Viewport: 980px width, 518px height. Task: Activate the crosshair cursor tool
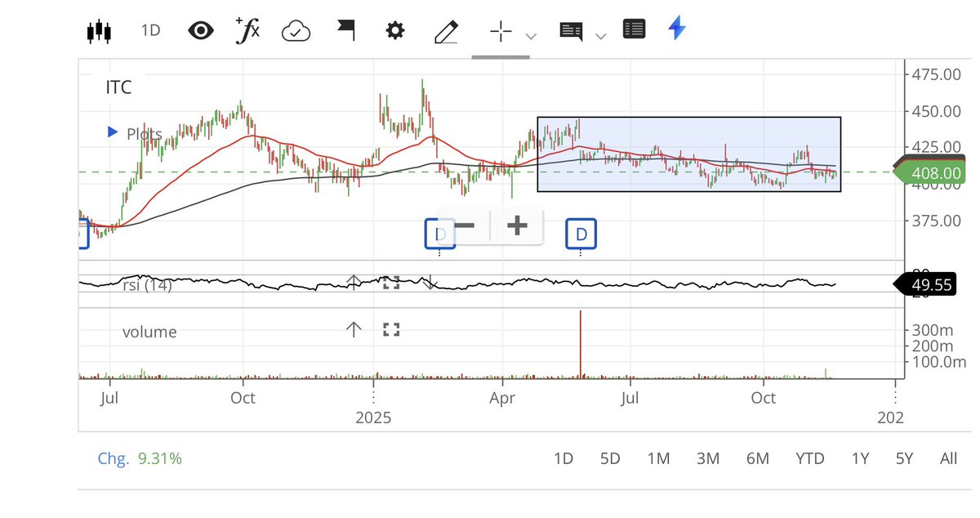(x=501, y=32)
